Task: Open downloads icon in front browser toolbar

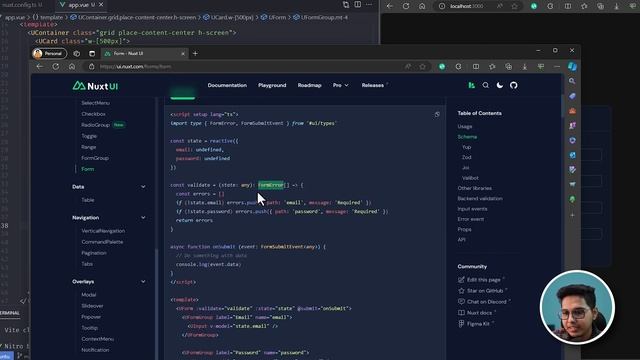Action: (524, 67)
